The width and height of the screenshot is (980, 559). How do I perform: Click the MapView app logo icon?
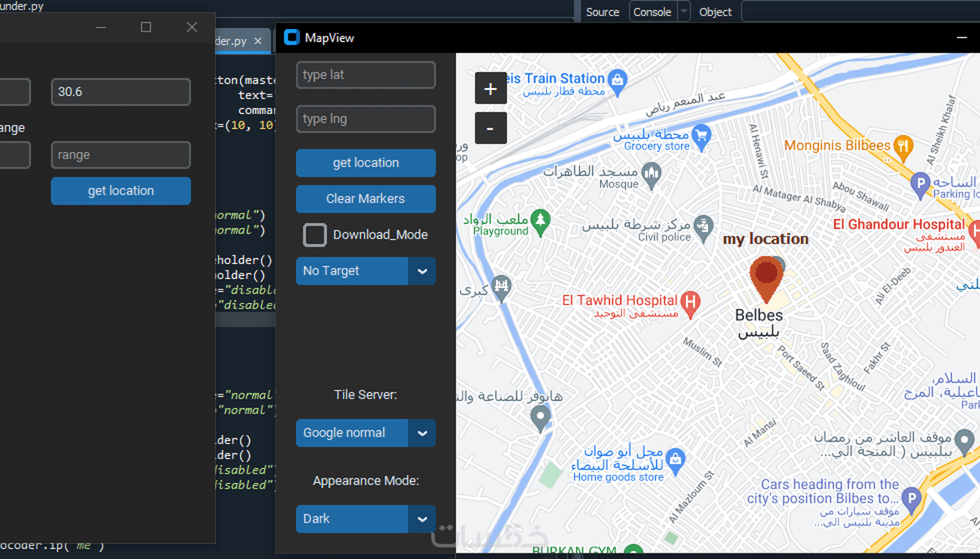[x=292, y=37]
